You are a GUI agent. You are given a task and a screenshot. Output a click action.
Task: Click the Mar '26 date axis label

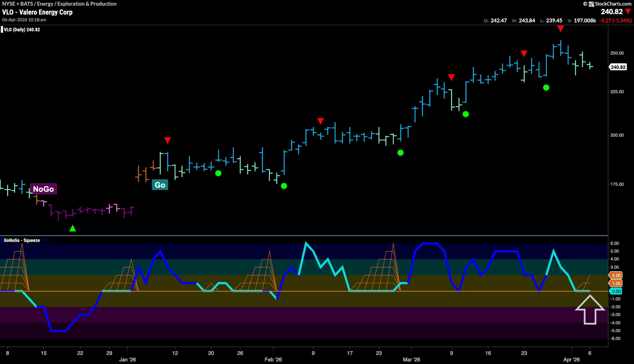click(412, 360)
